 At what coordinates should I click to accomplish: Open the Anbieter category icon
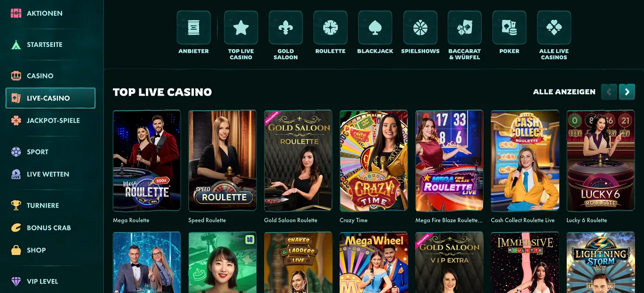193,28
